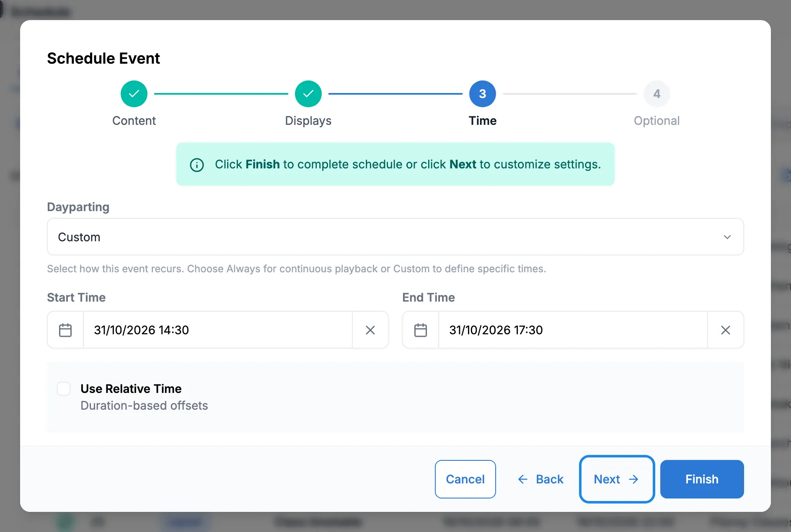This screenshot has width=791, height=532.
Task: Click the Displays step checkmark circle
Action: pyautogui.click(x=308, y=94)
